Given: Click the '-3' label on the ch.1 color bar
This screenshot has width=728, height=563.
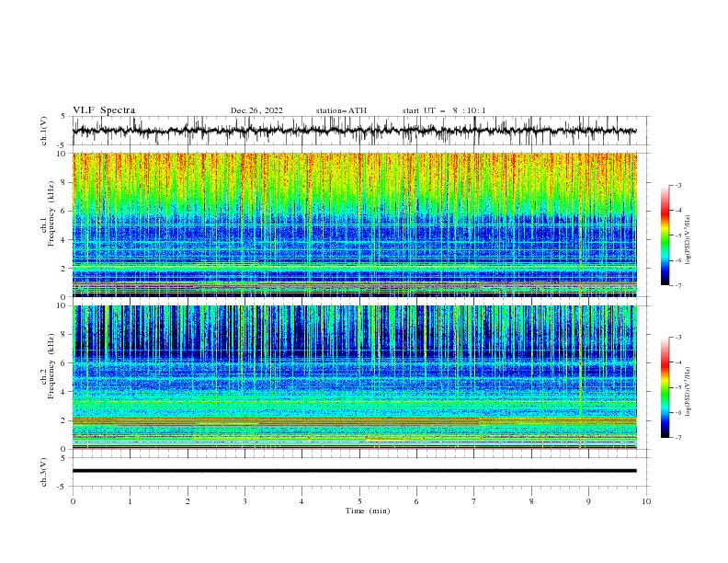Looking at the screenshot, I should (x=678, y=185).
